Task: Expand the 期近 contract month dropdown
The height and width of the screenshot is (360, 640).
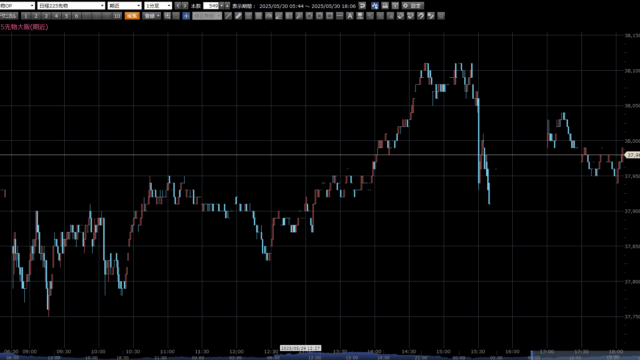Action: coord(124,6)
